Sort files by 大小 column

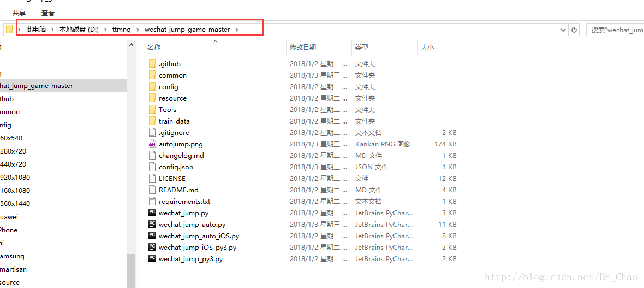point(427,48)
